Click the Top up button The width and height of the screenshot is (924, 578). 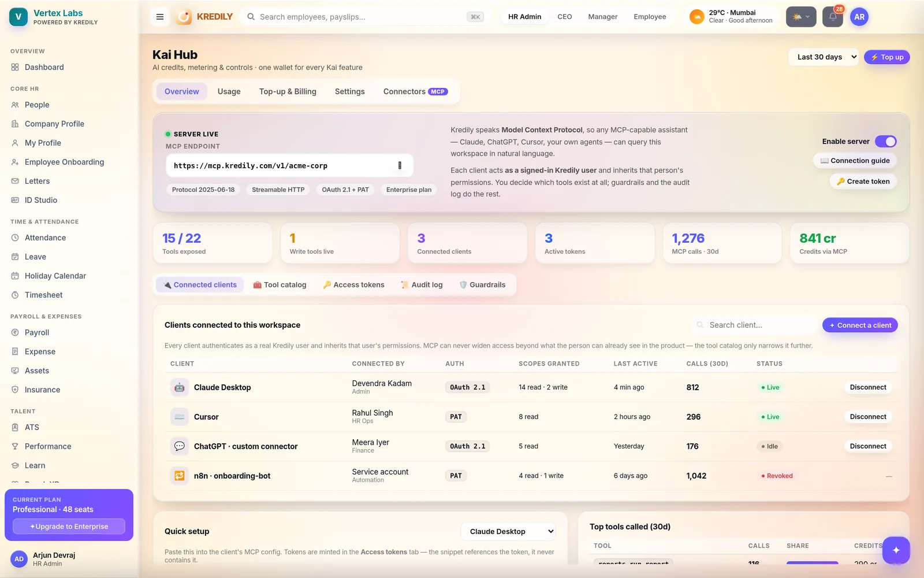[887, 57]
